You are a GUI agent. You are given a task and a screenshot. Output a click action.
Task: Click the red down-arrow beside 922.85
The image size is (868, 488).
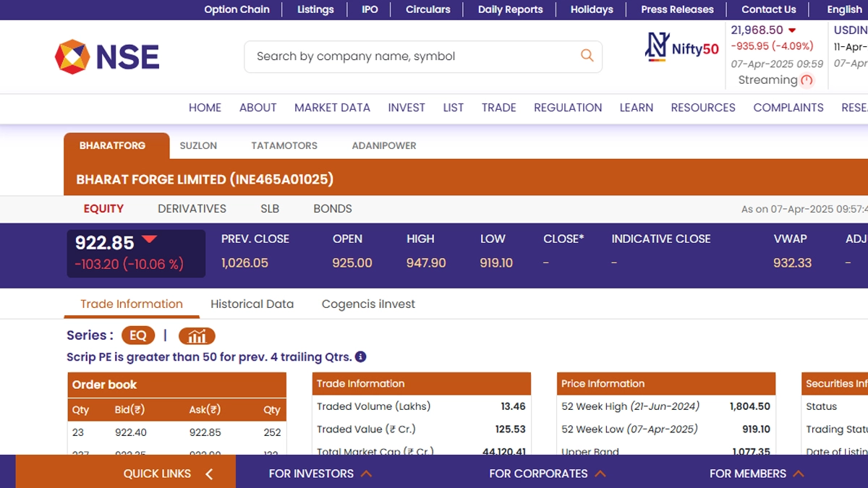149,239
